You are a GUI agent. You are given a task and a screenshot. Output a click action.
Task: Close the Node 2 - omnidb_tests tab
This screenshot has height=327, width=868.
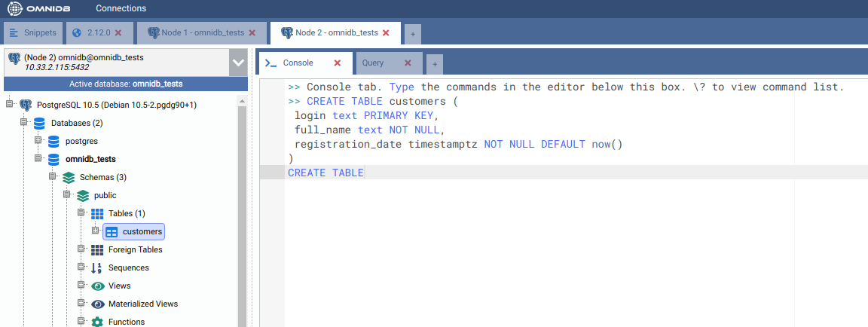tap(387, 33)
